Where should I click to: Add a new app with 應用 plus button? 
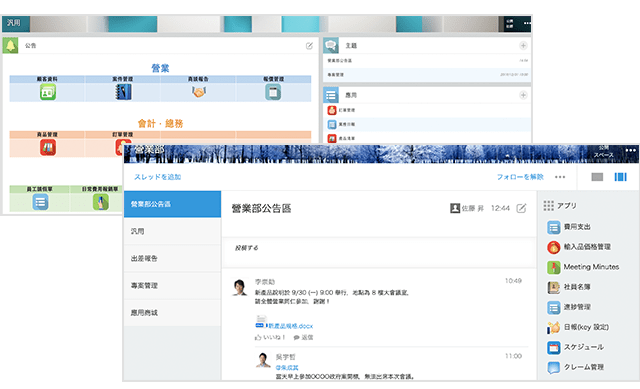pos(523,95)
